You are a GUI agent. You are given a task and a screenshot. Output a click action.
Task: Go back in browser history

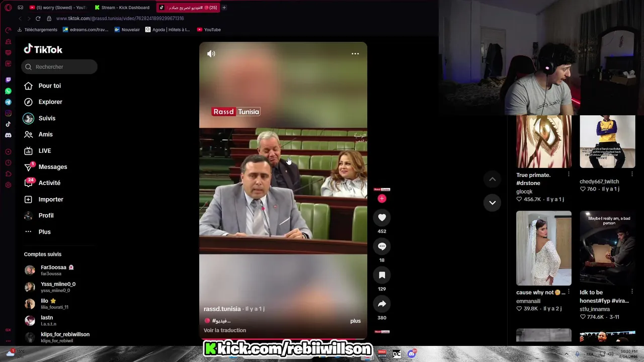pyautogui.click(x=20, y=19)
